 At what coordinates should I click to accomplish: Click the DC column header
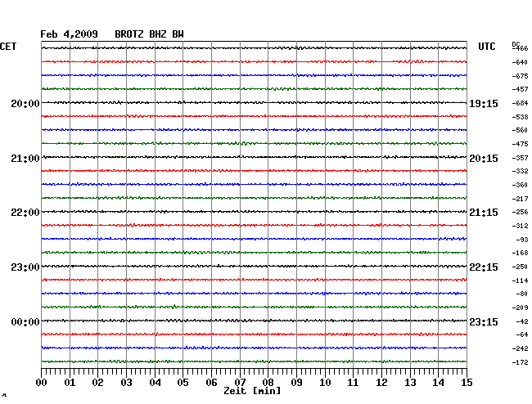[x=516, y=43]
